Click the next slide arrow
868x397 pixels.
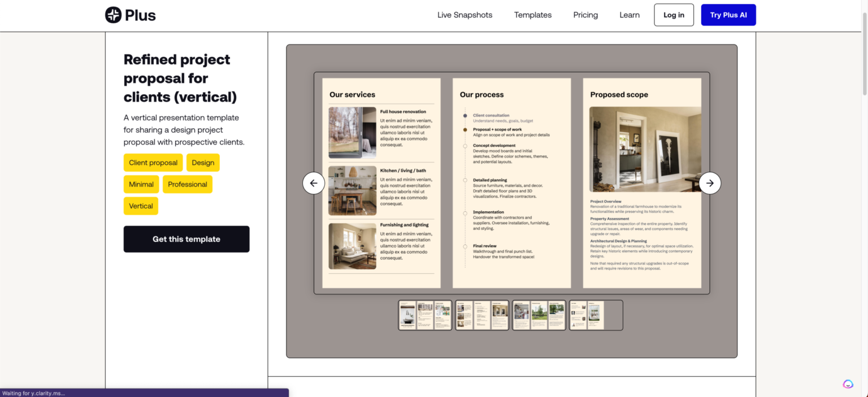coord(710,183)
